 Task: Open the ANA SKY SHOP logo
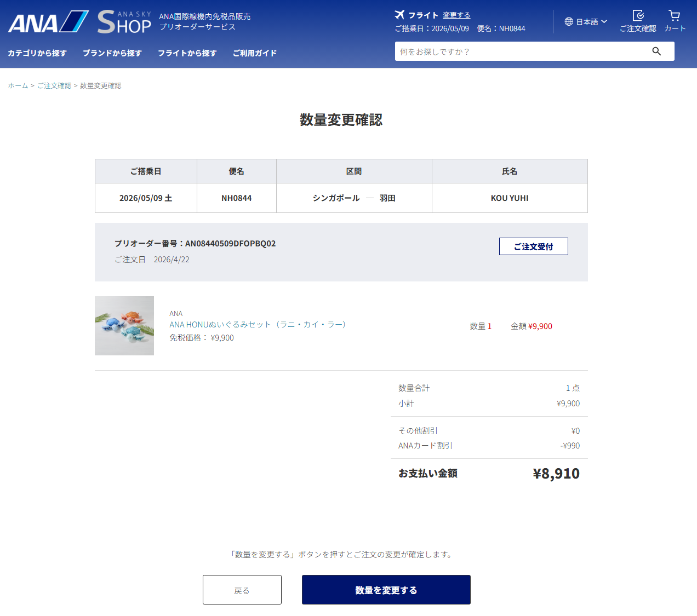[x=124, y=22]
